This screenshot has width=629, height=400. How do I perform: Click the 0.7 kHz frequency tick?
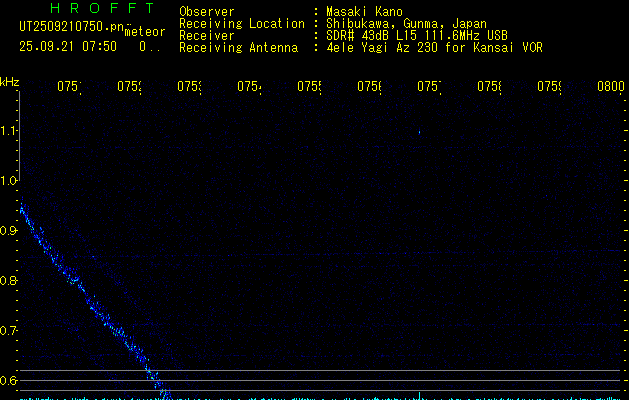click(9, 330)
